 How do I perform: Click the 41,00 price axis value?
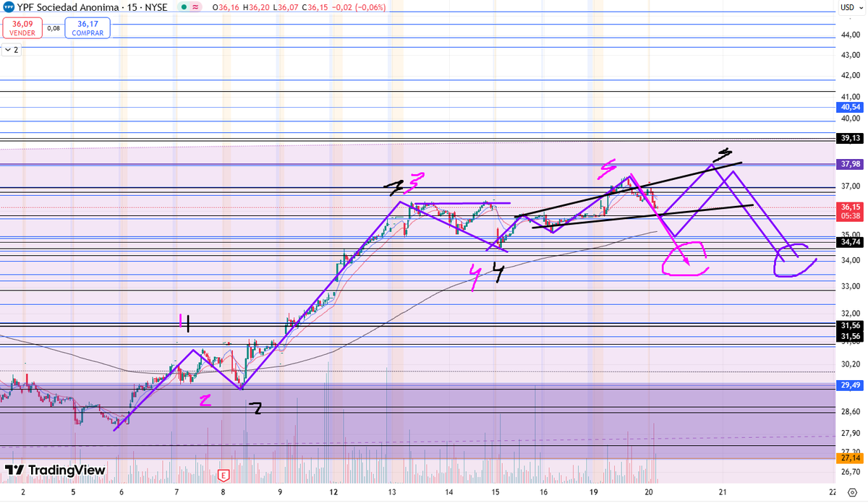(849, 96)
